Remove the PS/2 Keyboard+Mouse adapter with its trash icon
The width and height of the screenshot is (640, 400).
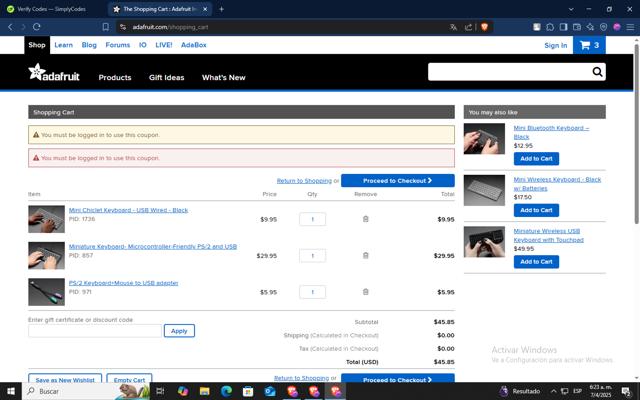coord(366,291)
